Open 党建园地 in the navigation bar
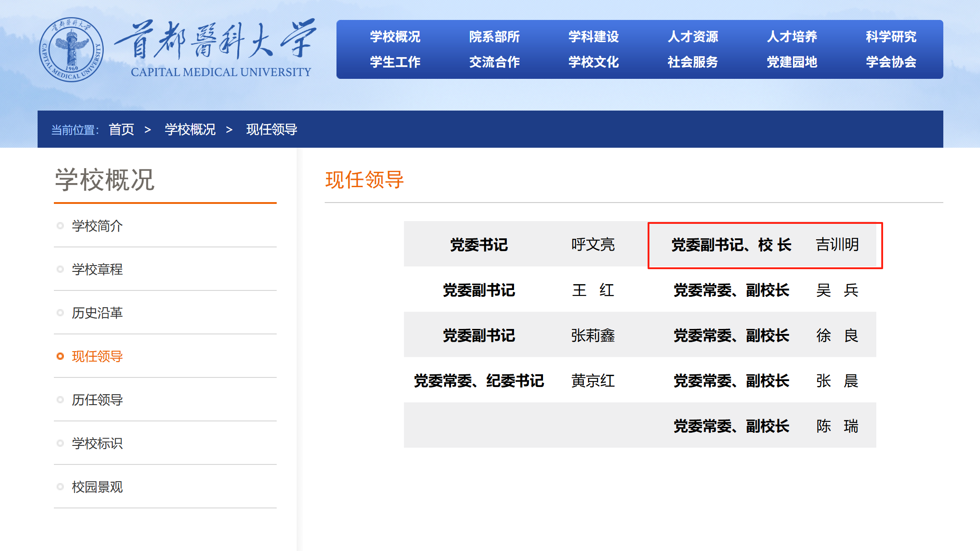This screenshot has width=980, height=551. [792, 62]
